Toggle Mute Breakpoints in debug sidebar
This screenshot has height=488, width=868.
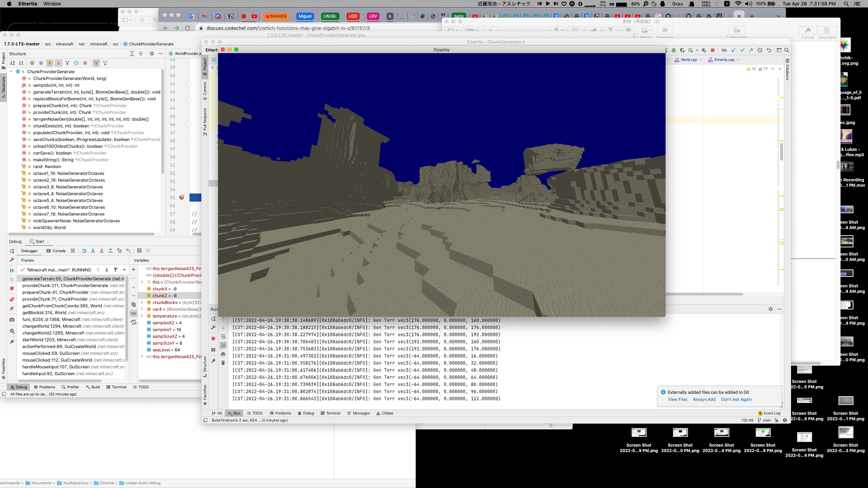(12, 308)
